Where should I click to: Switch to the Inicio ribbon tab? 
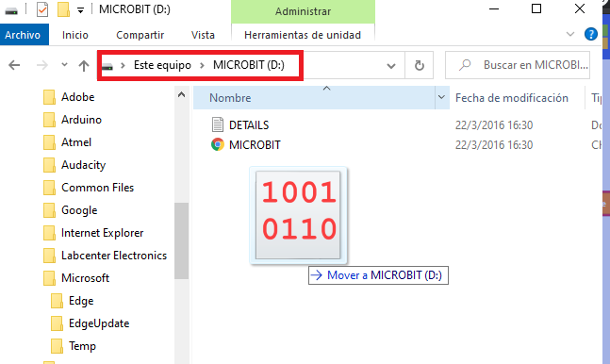[x=75, y=35]
